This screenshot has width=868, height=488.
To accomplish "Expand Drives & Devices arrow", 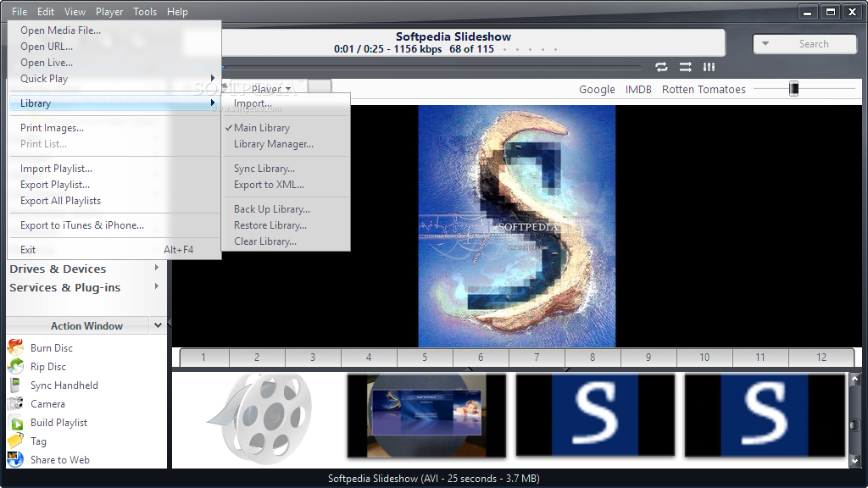I will tap(157, 268).
